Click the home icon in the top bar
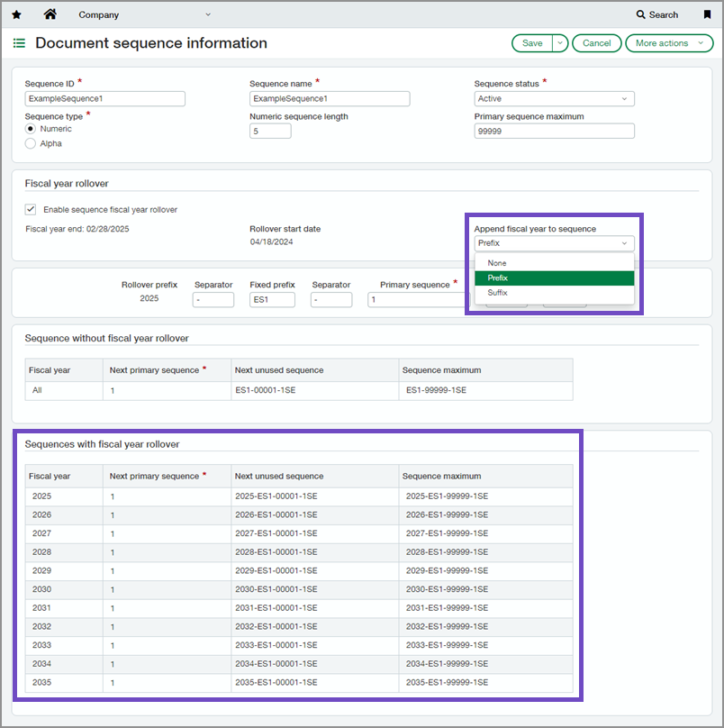 pos(50,14)
